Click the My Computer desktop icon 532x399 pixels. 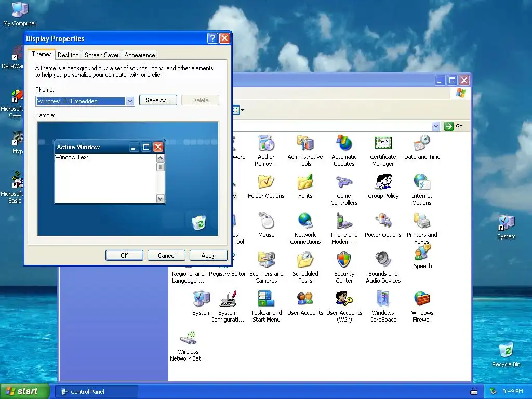[x=20, y=14]
